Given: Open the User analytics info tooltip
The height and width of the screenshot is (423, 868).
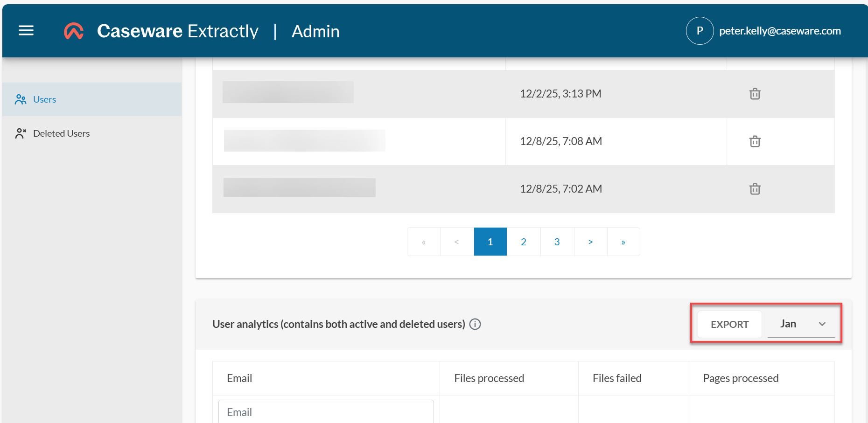Looking at the screenshot, I should tap(475, 324).
